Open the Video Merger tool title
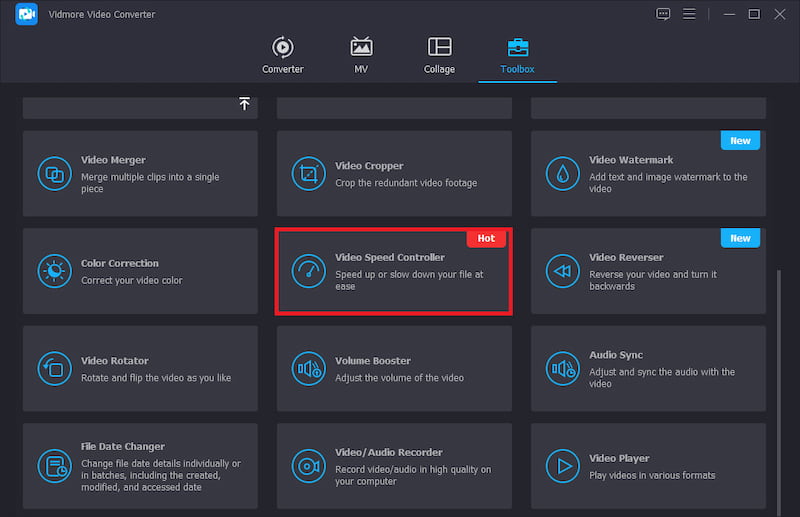Image resolution: width=800 pixels, height=517 pixels. coord(113,160)
